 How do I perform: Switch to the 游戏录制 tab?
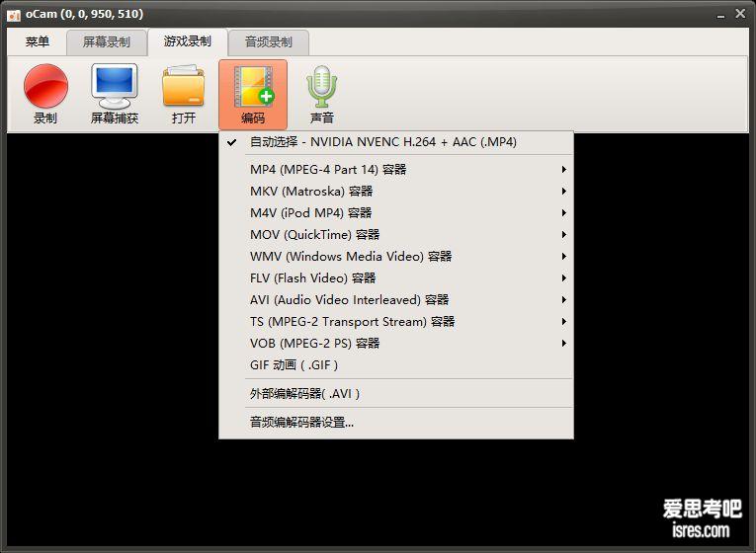click(188, 41)
